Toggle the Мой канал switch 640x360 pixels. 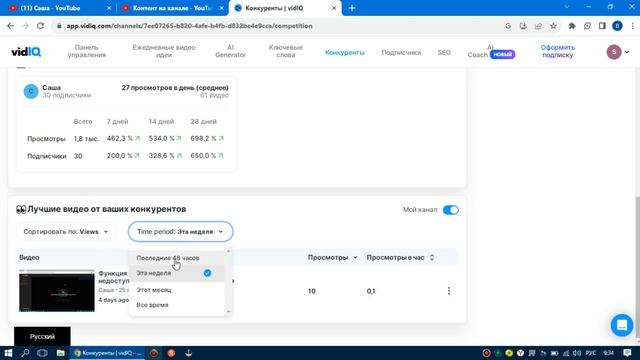451,210
